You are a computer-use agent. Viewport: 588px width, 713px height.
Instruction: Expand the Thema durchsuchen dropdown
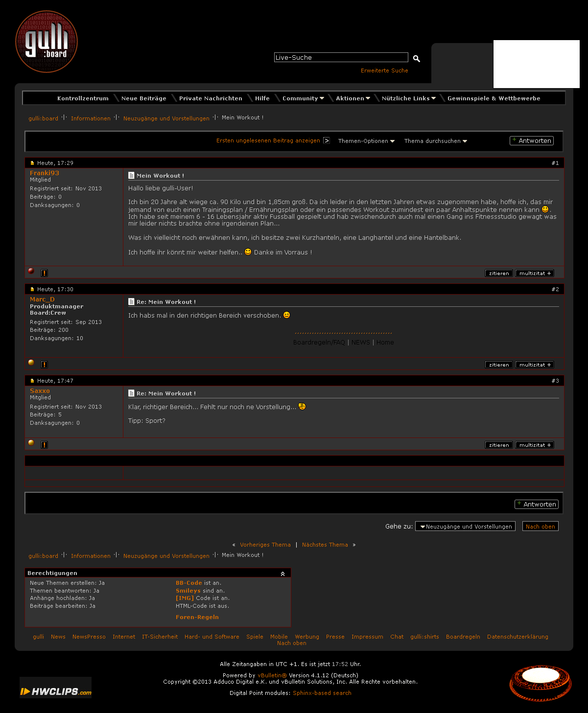click(435, 141)
